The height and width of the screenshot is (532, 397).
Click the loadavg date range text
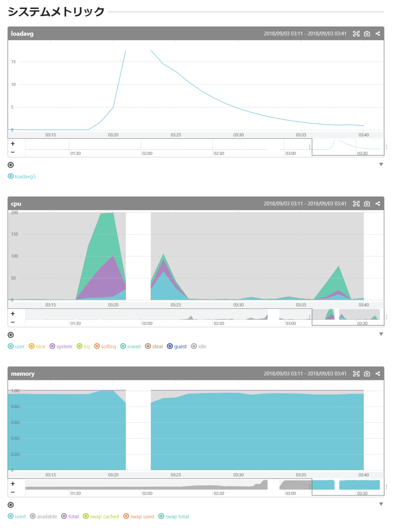(x=305, y=33)
